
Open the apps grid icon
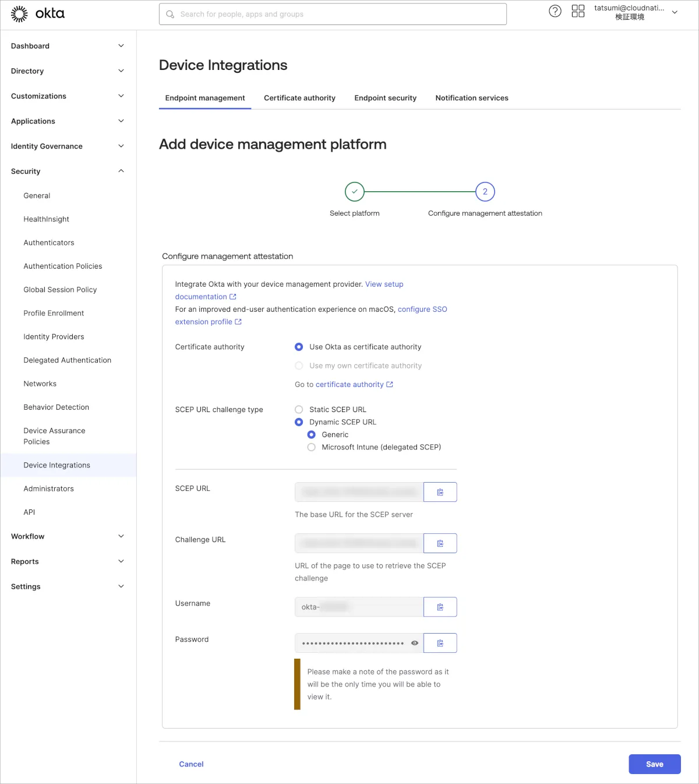(578, 11)
